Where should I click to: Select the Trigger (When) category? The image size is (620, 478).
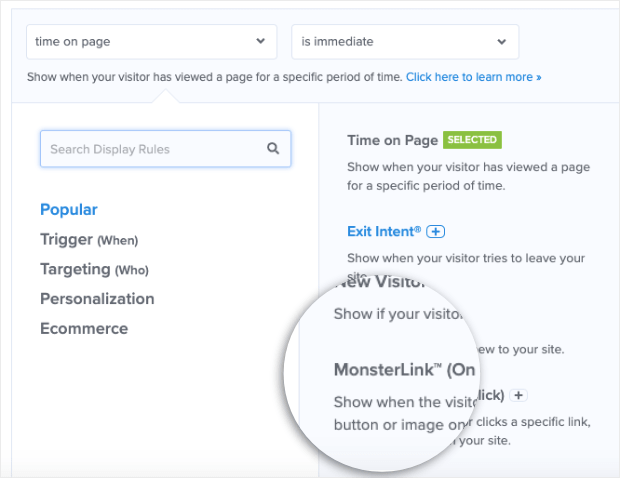(x=89, y=240)
